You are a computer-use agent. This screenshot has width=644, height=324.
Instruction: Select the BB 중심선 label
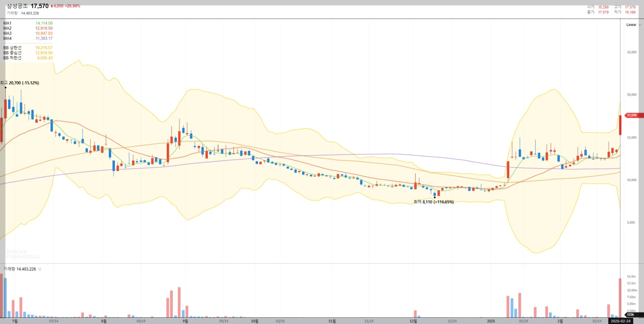click(x=13, y=53)
